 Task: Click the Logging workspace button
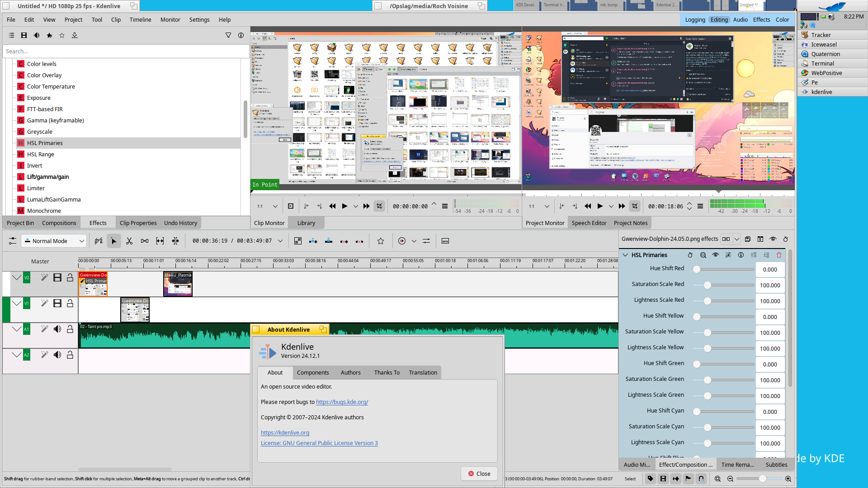point(695,19)
